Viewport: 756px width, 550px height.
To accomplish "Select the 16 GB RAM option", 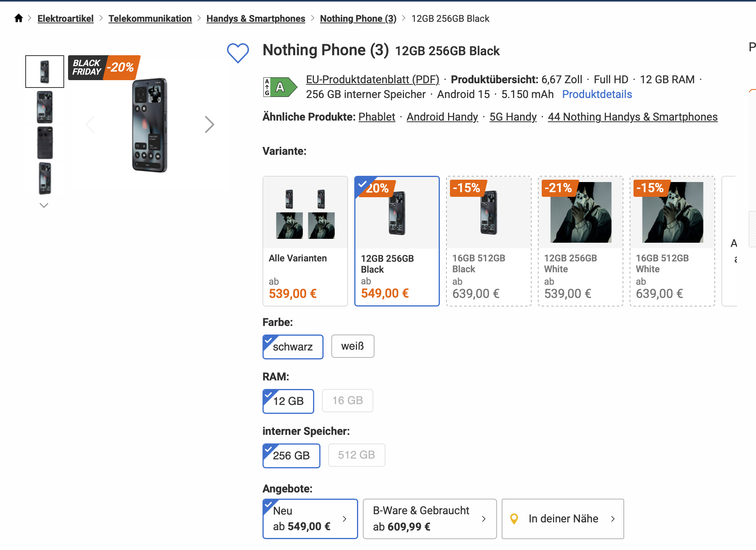I will [348, 401].
